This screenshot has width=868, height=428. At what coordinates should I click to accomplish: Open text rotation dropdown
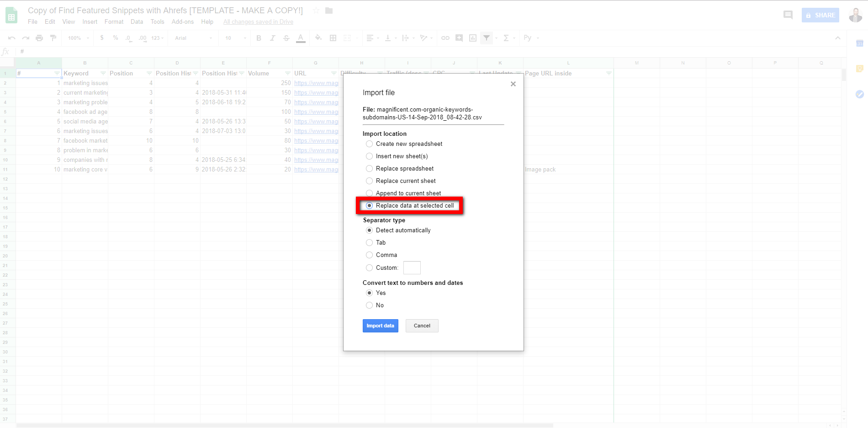(x=426, y=38)
